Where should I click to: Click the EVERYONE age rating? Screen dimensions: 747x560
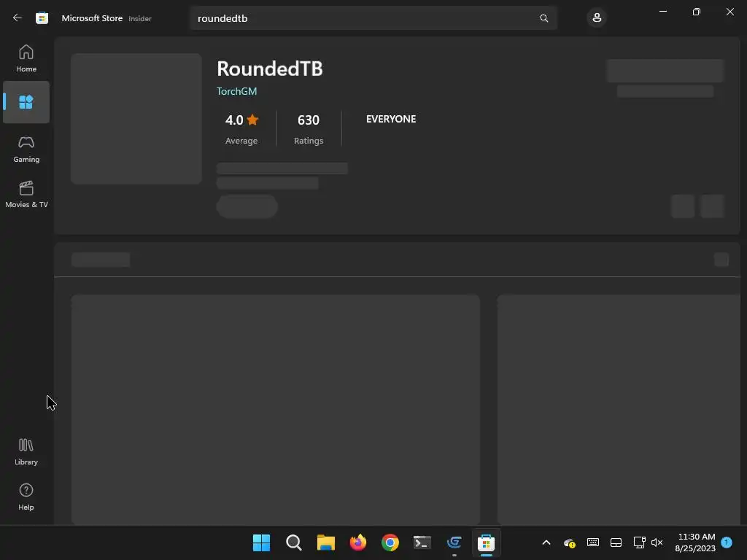click(391, 119)
